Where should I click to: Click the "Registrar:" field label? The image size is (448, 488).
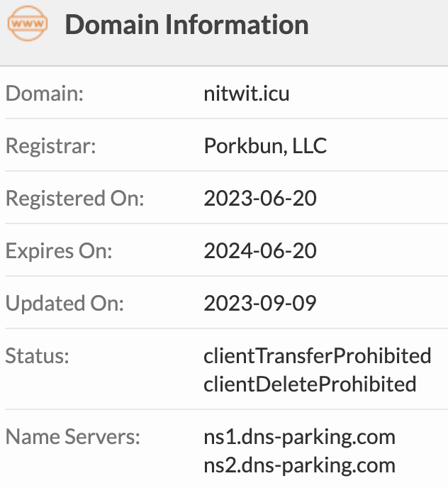click(x=50, y=146)
